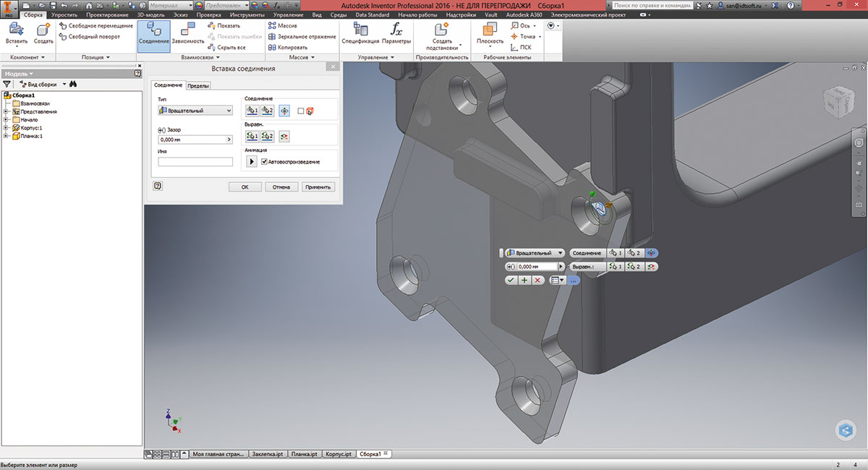Click the OK button in dialog
The height and width of the screenshot is (470, 868).
pos(245,187)
